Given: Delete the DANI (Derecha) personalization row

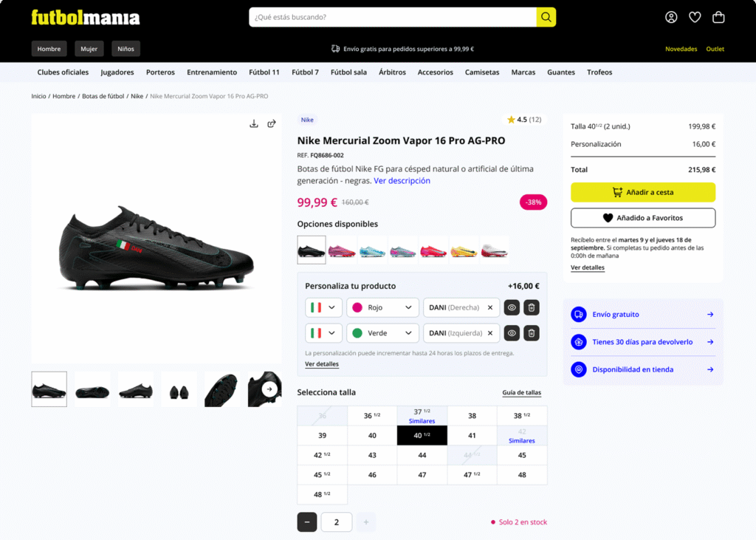Looking at the screenshot, I should coord(532,307).
